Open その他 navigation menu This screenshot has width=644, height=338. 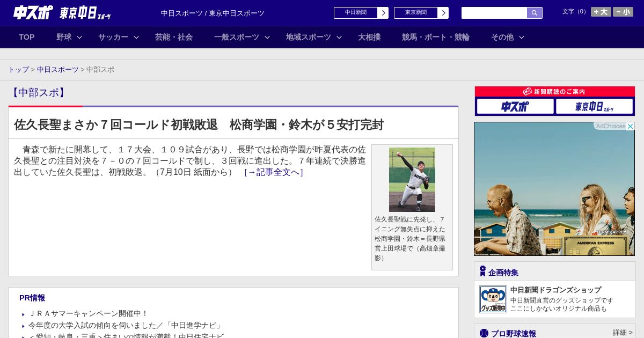pyautogui.click(x=502, y=37)
